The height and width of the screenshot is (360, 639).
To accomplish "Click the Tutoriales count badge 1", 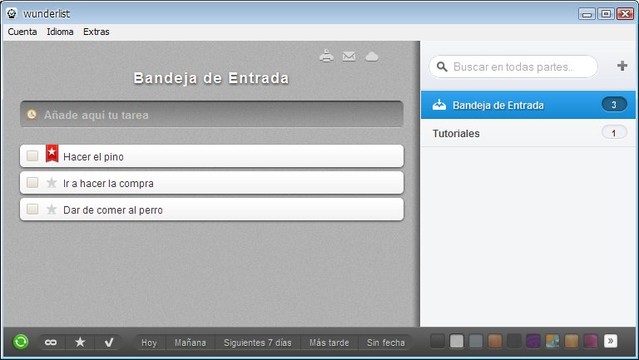I will [614, 133].
